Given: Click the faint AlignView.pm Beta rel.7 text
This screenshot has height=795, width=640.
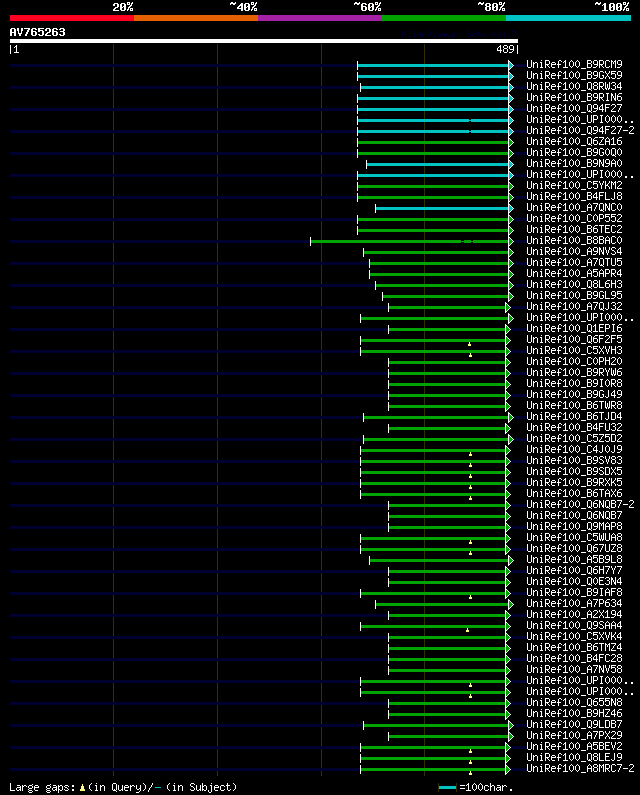Looking at the screenshot, I should (458, 34).
